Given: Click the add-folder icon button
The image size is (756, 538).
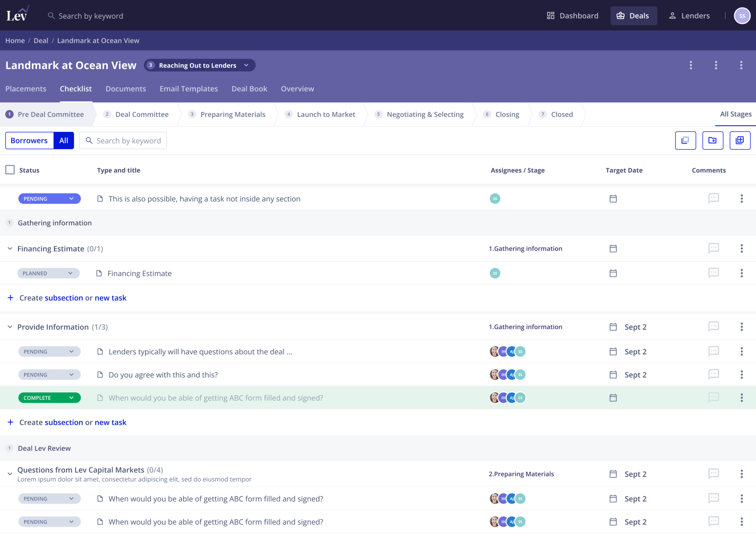Looking at the screenshot, I should pos(713,140).
